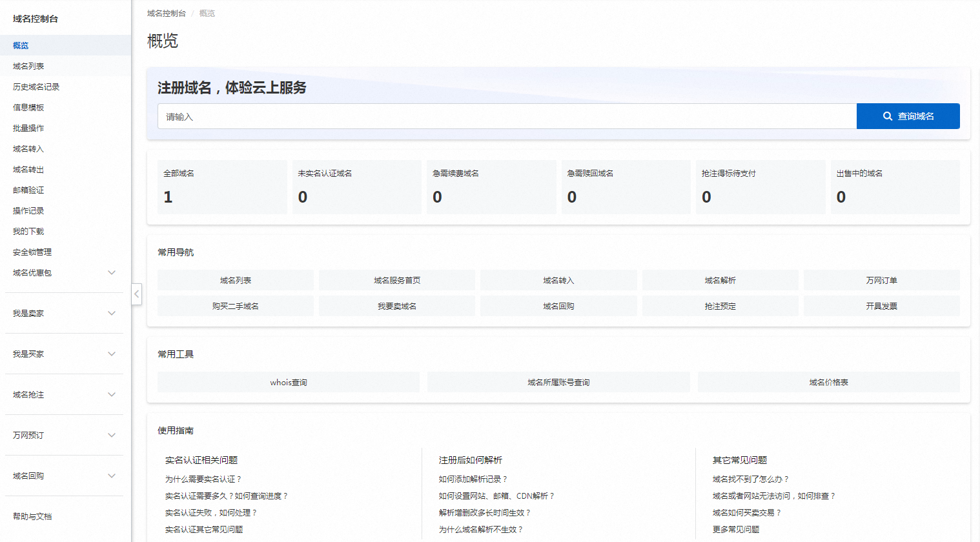
Task: Select 概览 in the sidebar
Action: tap(65, 45)
